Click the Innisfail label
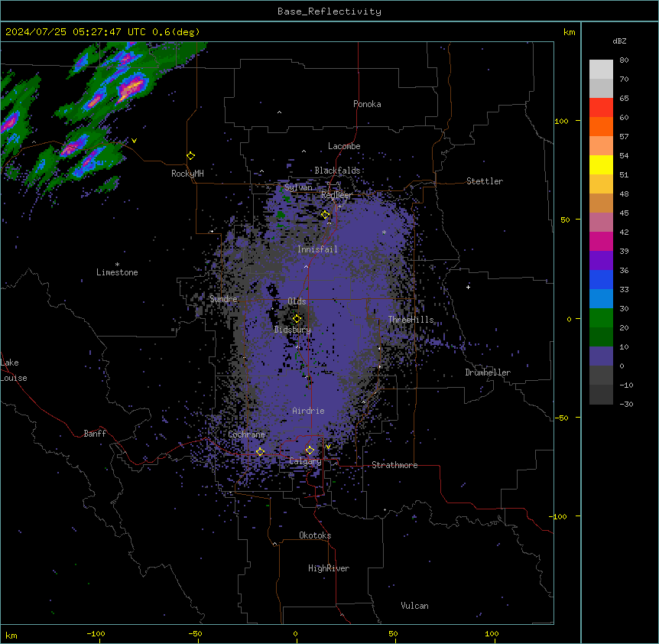This screenshot has height=644, width=659. pyautogui.click(x=317, y=249)
